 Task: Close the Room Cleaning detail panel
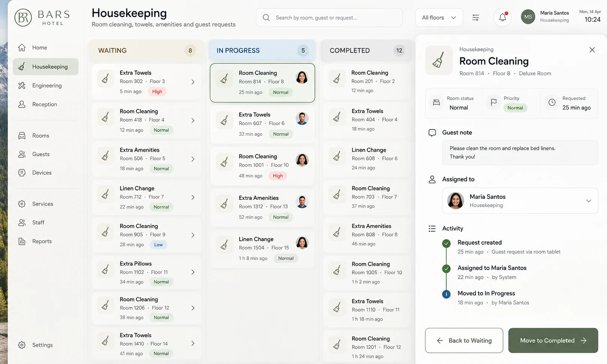click(592, 50)
